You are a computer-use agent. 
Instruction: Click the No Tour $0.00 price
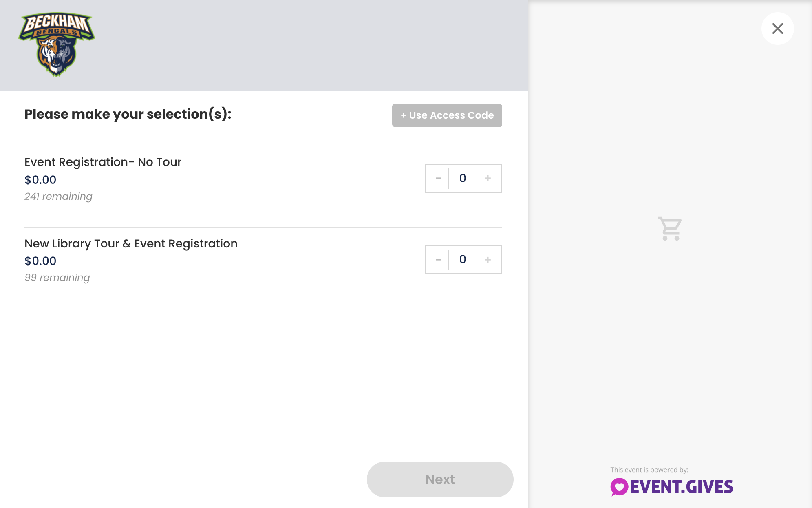(40, 180)
